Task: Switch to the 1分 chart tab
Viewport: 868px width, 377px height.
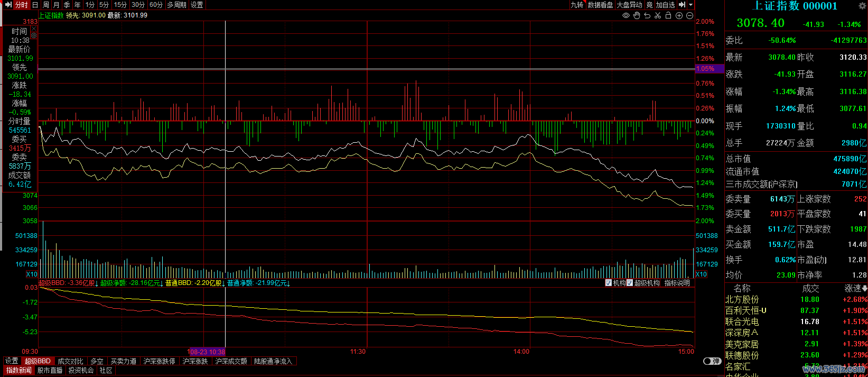Action: (90, 5)
